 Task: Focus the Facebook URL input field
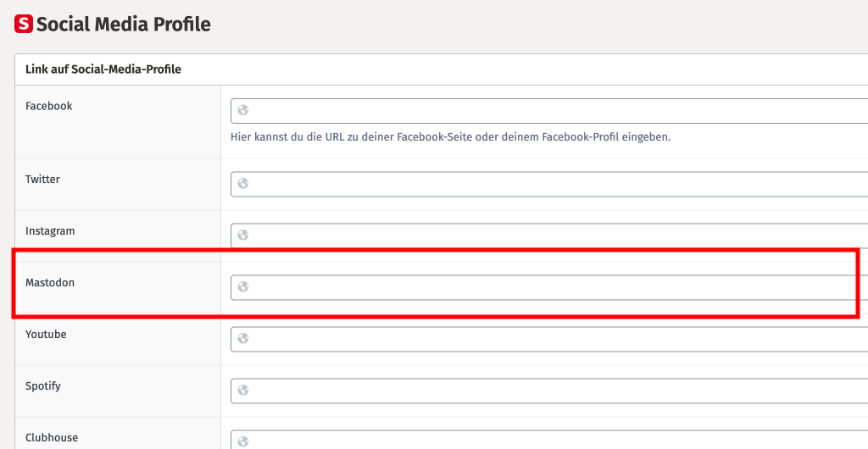click(x=551, y=111)
